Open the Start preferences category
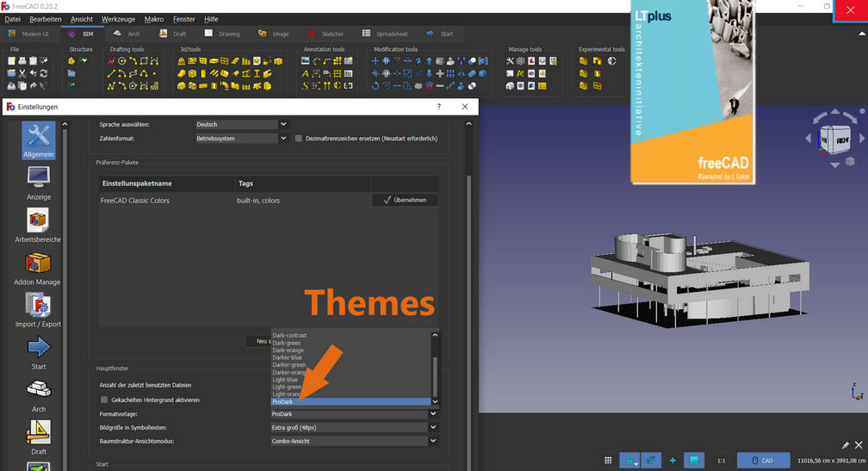 pyautogui.click(x=38, y=353)
